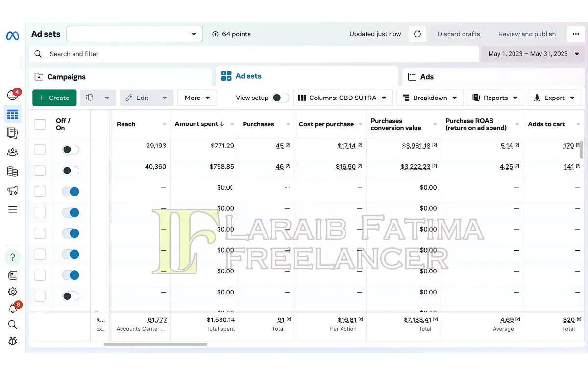The image size is (588, 392).
Task: Click the Meta logo icon
Action: coord(13,36)
